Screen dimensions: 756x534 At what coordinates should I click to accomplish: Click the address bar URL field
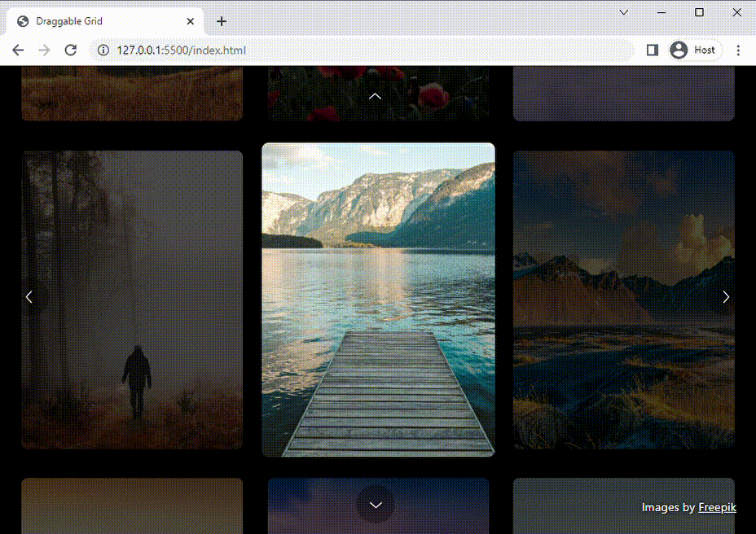click(362, 50)
